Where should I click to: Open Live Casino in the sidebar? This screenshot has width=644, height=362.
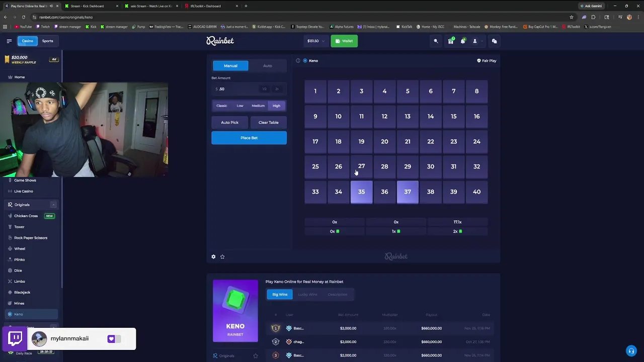pos(23,191)
